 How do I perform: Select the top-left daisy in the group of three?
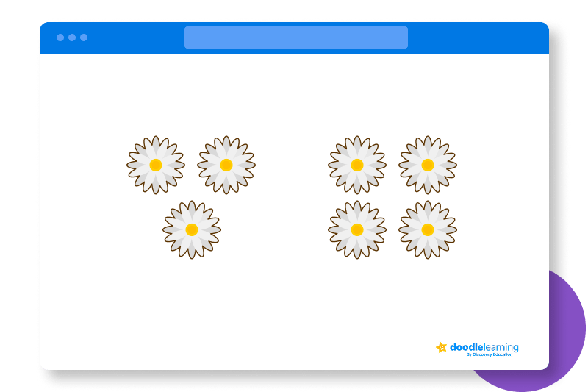point(156,165)
